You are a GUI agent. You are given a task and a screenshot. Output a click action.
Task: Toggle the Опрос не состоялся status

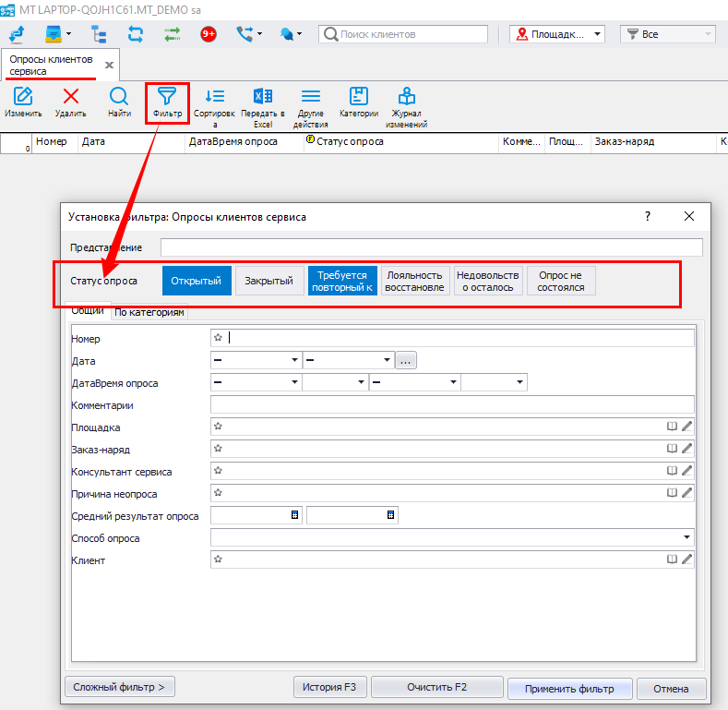tap(561, 281)
